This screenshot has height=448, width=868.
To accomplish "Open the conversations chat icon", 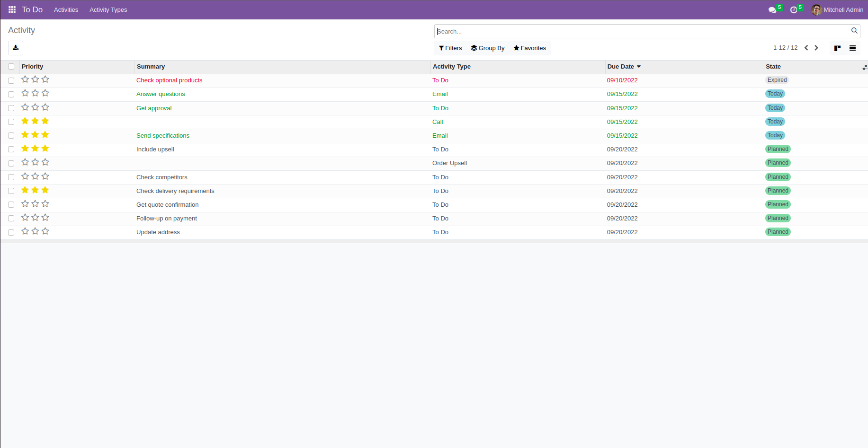I will tap(772, 10).
